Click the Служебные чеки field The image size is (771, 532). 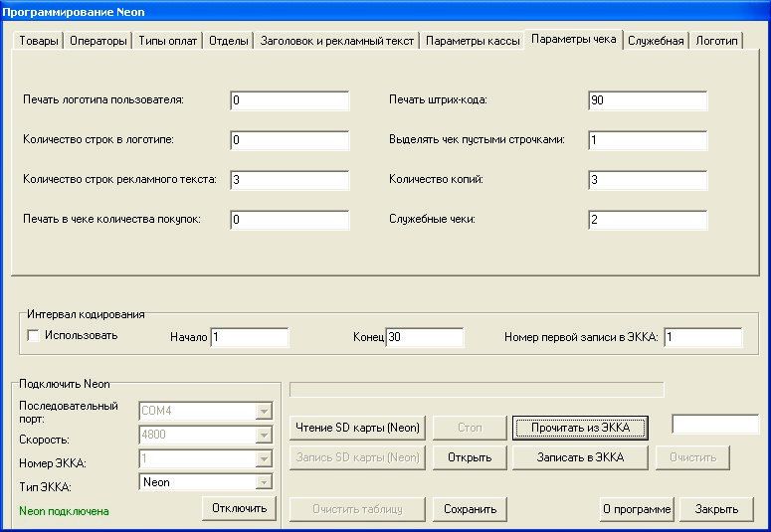click(648, 220)
